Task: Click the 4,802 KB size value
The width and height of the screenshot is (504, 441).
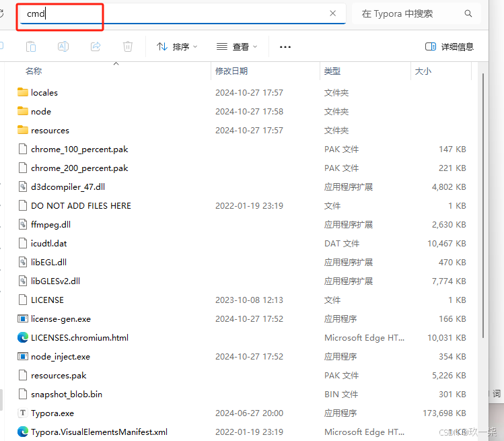Action: (449, 187)
